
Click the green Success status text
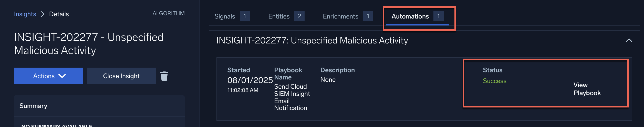[x=494, y=81]
